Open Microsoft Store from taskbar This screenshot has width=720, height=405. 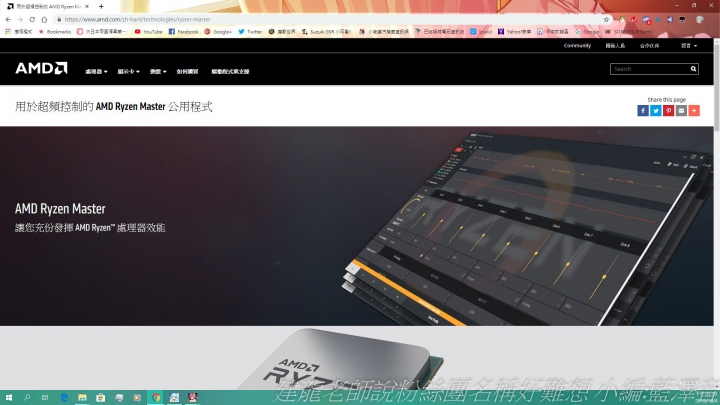(101, 398)
